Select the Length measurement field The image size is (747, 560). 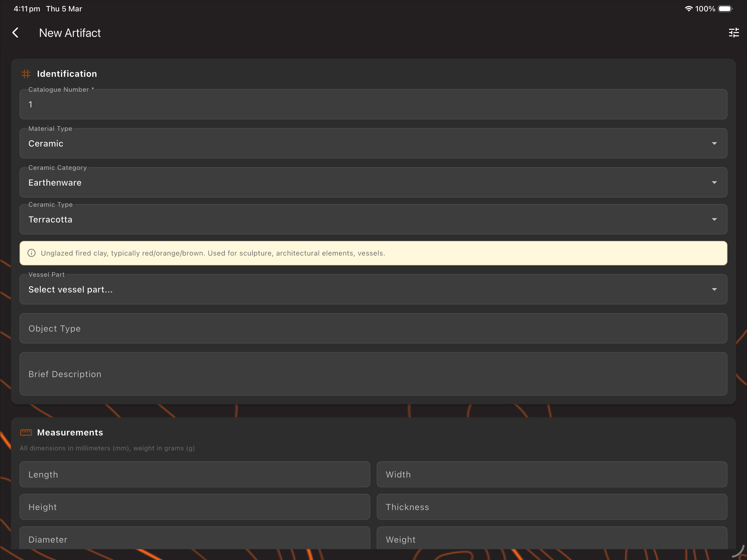pos(195,474)
